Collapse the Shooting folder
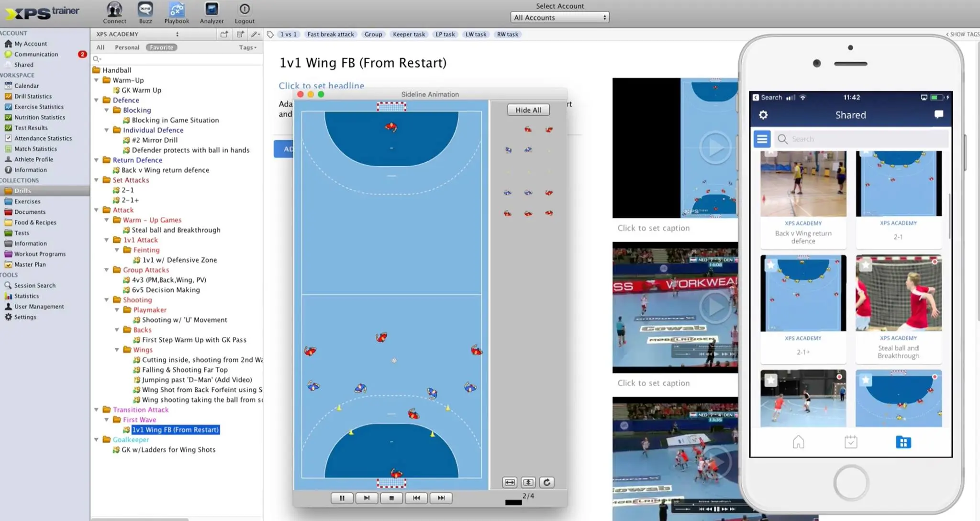 click(x=107, y=300)
